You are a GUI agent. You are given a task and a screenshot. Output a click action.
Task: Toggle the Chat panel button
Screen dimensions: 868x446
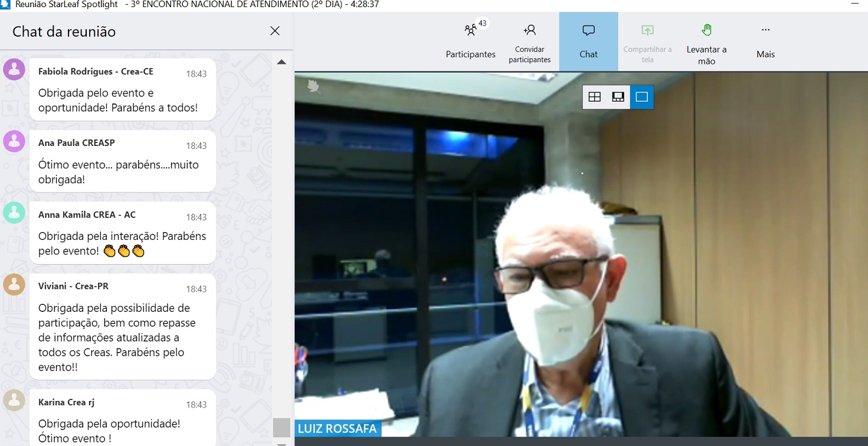pos(588,41)
